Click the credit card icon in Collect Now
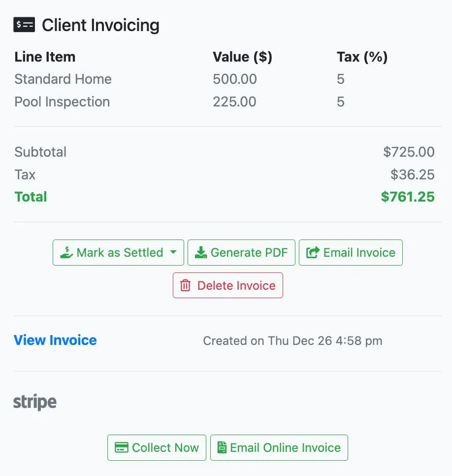This screenshot has width=452, height=476. click(121, 448)
